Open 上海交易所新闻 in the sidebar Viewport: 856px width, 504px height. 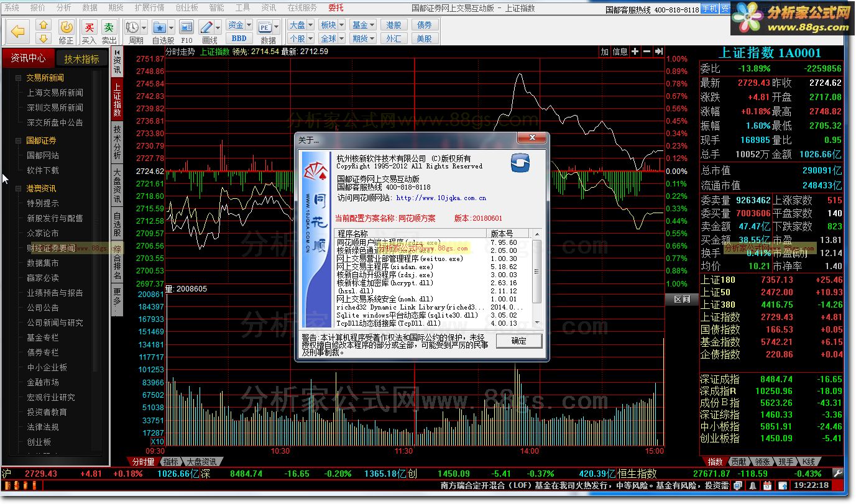55,93
